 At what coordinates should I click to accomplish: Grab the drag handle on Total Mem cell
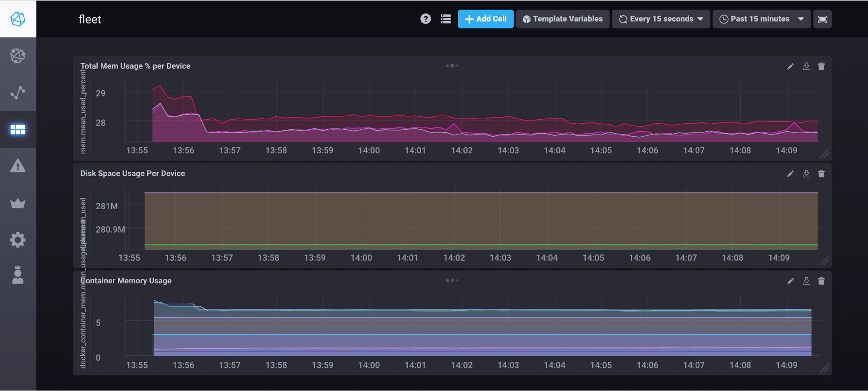(x=452, y=66)
